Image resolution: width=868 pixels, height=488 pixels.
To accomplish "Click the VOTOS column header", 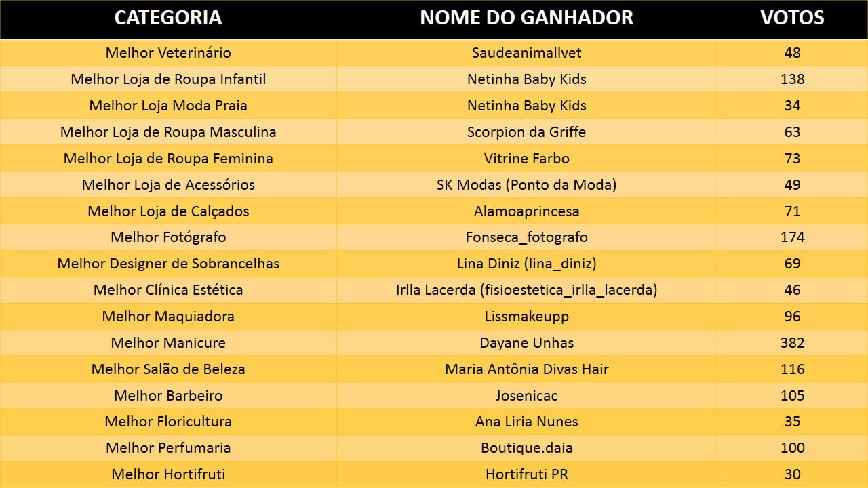I will pyautogui.click(x=792, y=18).
